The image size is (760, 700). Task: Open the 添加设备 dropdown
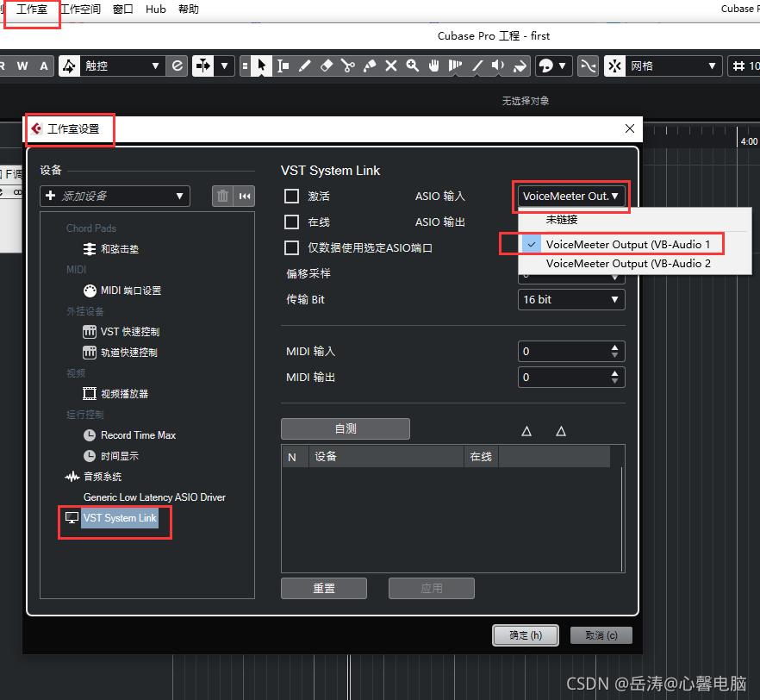coord(115,196)
